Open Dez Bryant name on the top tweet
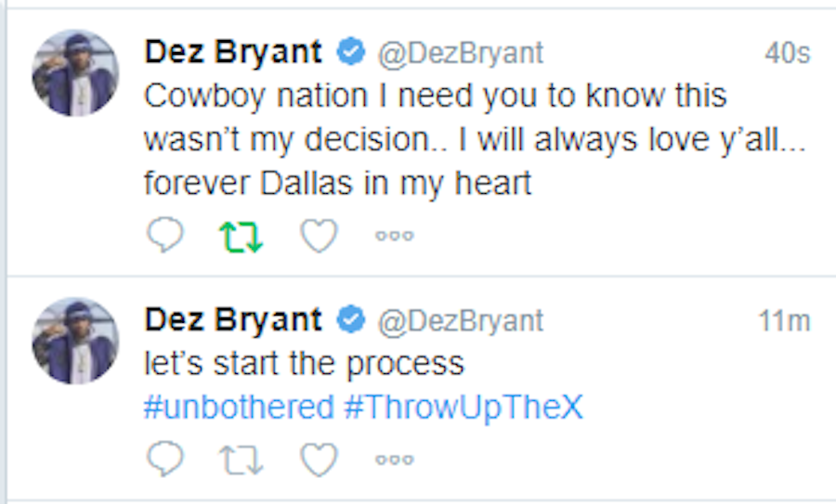The width and height of the screenshot is (836, 504). point(233,53)
